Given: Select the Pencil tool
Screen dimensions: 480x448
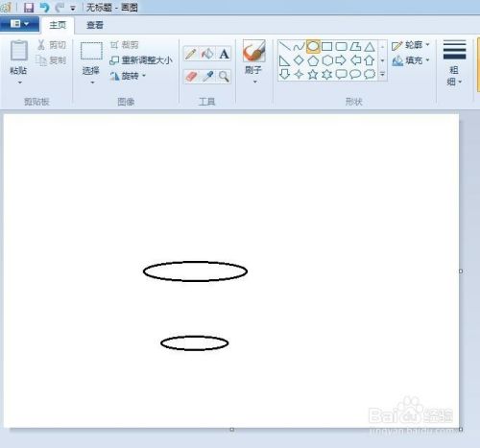Looking at the screenshot, I should tap(191, 54).
